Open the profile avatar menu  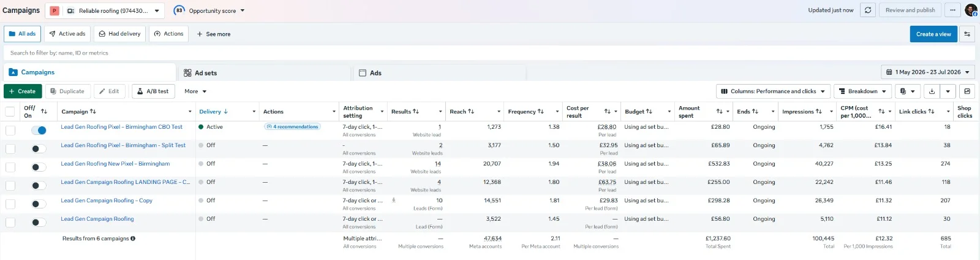[x=971, y=10]
